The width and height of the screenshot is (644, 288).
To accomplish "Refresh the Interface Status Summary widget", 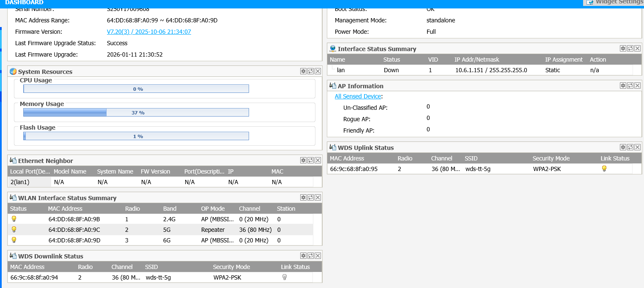I will point(630,49).
